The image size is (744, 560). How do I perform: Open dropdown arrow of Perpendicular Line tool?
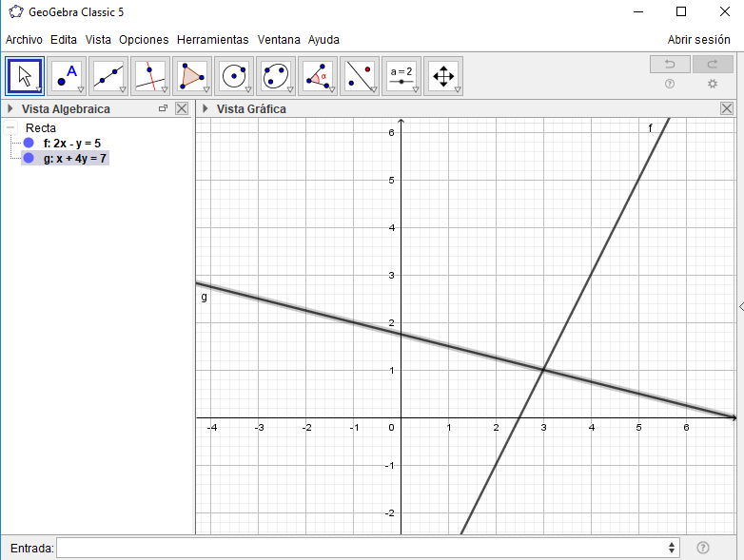coord(165,89)
